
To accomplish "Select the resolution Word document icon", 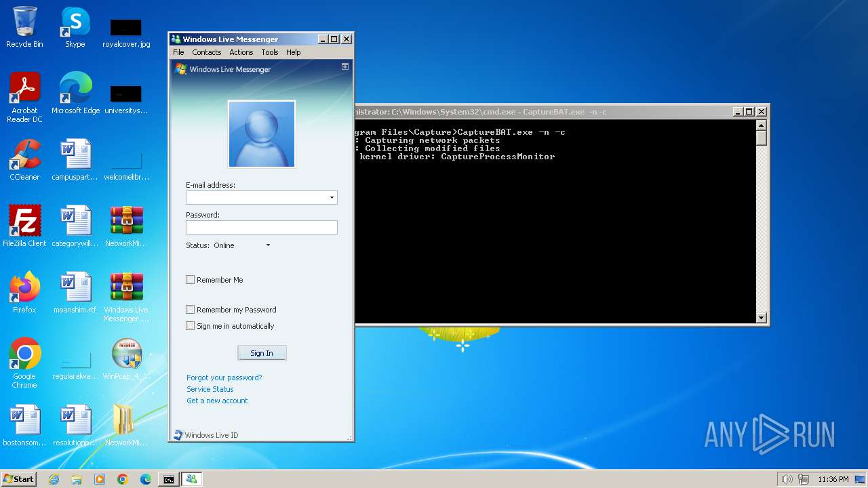I will click(75, 426).
